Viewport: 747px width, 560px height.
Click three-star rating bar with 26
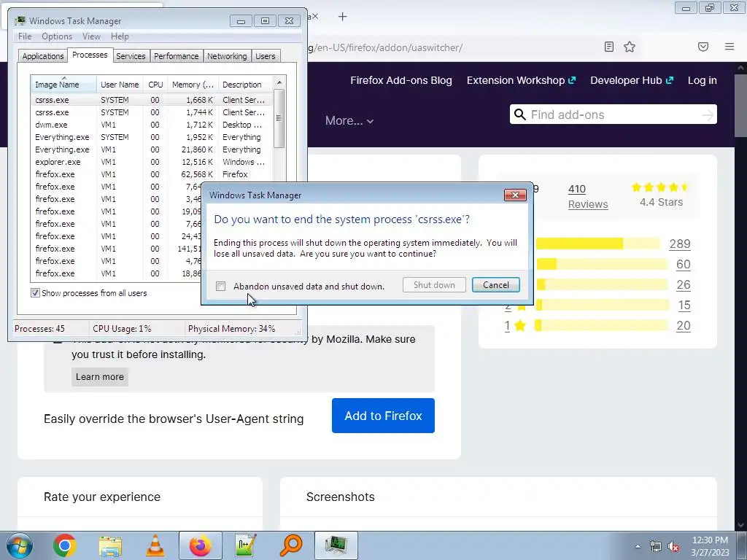point(602,284)
